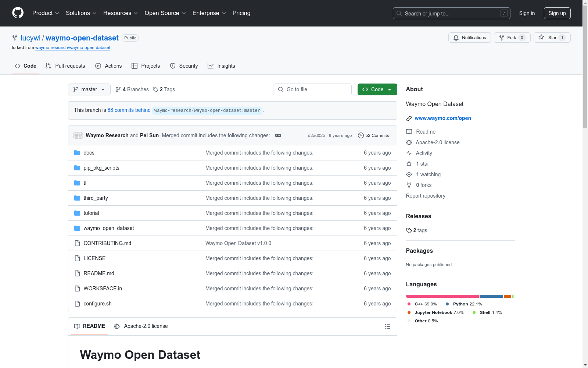This screenshot has width=588, height=368.
Task: Select the README tab
Action: coord(90,326)
